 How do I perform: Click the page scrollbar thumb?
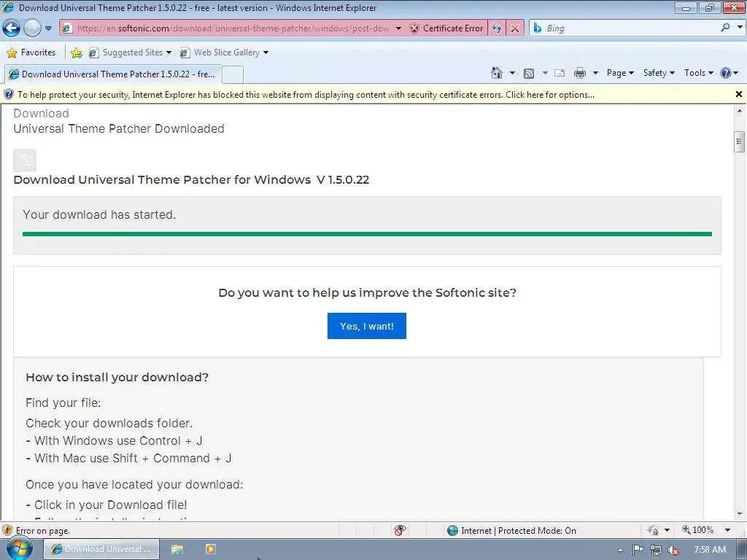(x=740, y=141)
